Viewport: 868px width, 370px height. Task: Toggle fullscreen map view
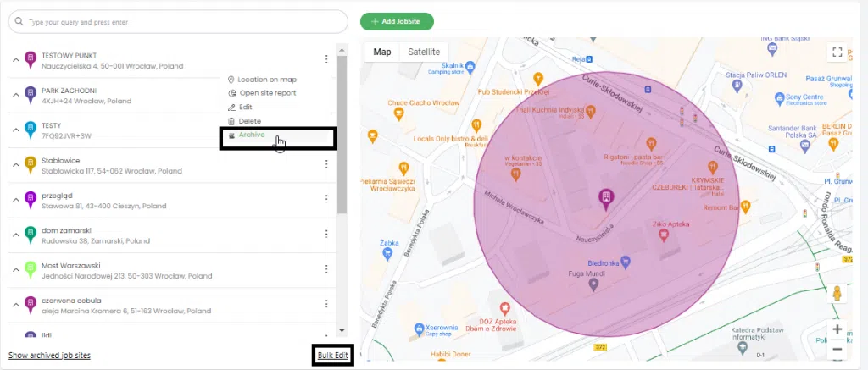837,52
